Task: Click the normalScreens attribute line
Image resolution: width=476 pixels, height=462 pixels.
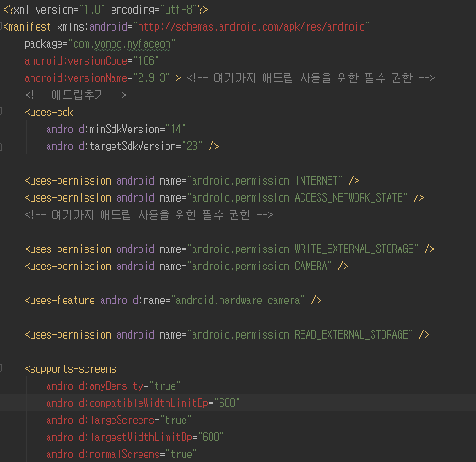Action: (x=121, y=455)
